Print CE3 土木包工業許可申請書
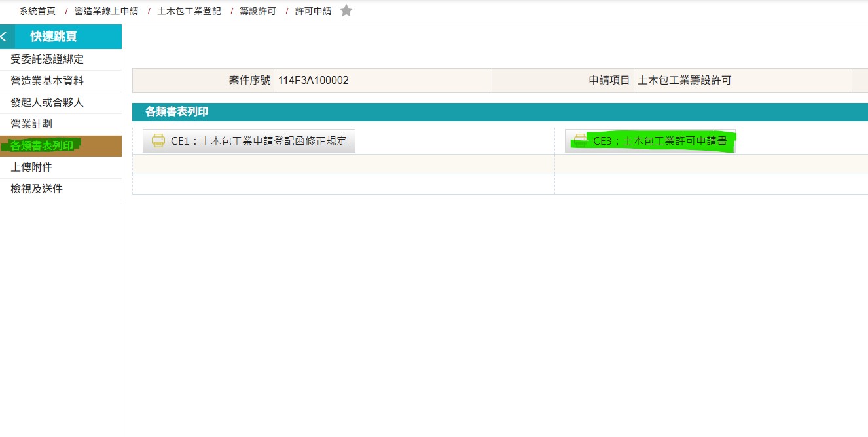 pyautogui.click(x=650, y=141)
